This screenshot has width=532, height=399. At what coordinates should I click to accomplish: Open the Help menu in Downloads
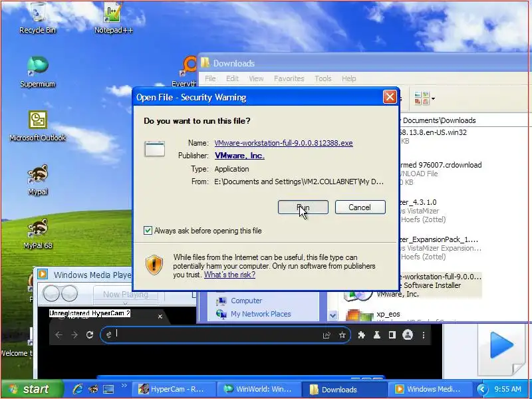coord(348,78)
